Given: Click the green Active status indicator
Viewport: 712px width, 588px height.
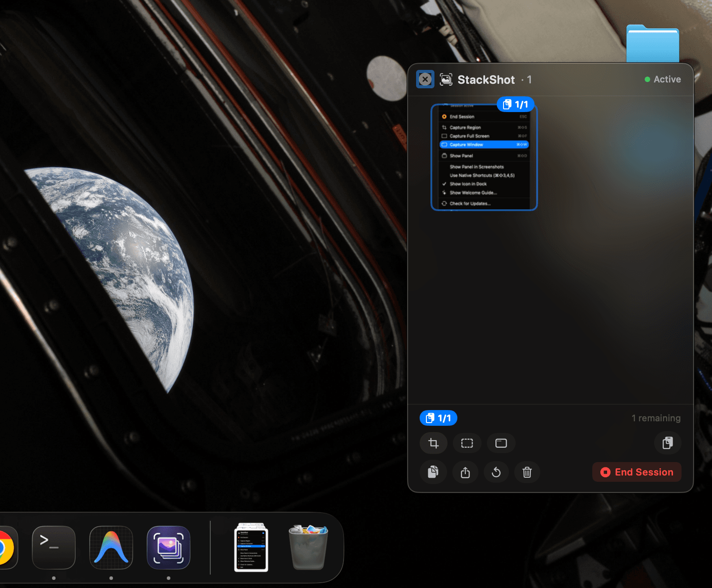Looking at the screenshot, I should pos(663,79).
